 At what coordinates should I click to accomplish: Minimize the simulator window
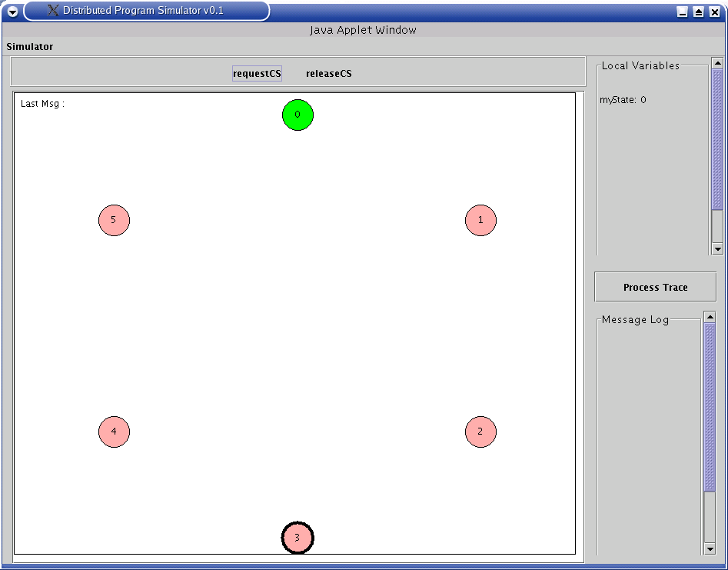[682, 12]
